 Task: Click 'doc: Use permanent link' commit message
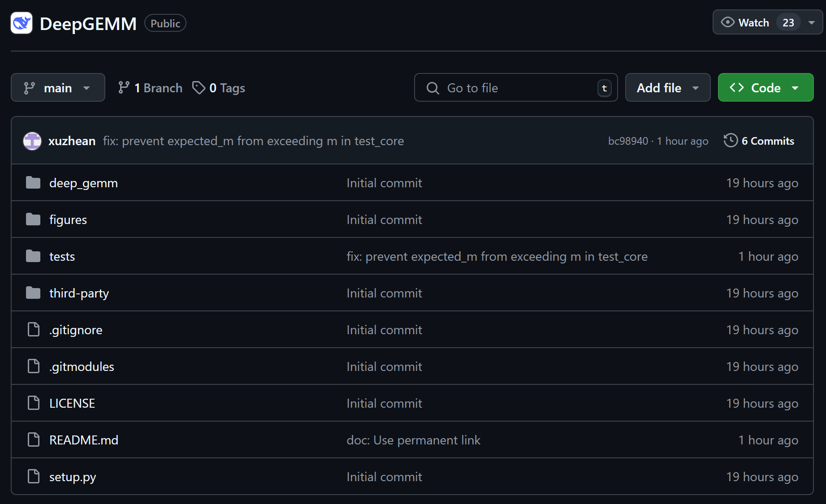[x=413, y=440]
